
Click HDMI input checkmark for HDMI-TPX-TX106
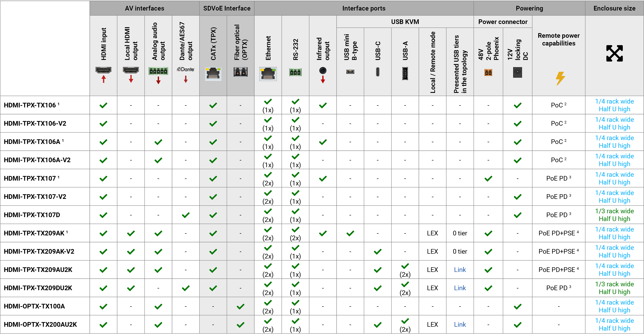pyautogui.click(x=103, y=105)
